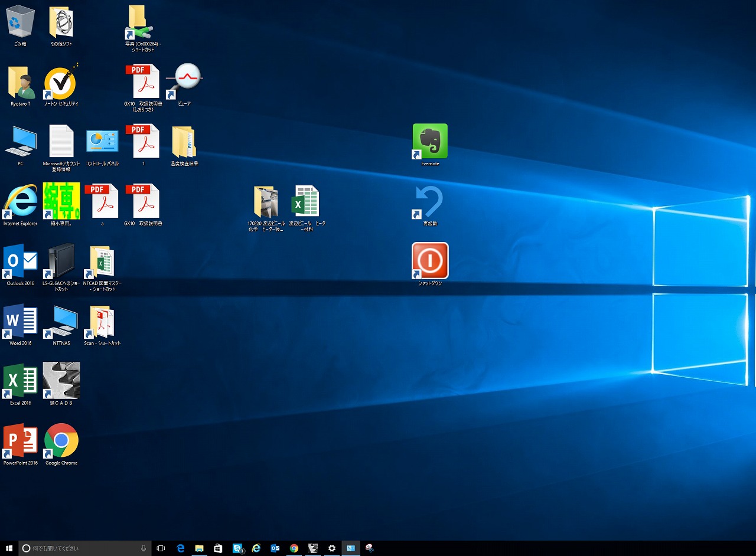Open Outlook from the taskbar
Image resolution: width=756 pixels, height=556 pixels.
click(x=275, y=548)
